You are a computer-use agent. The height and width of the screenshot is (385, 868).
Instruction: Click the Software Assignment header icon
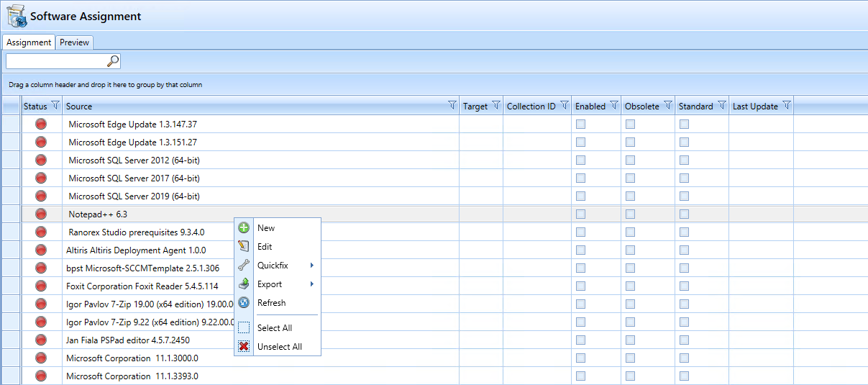17,16
